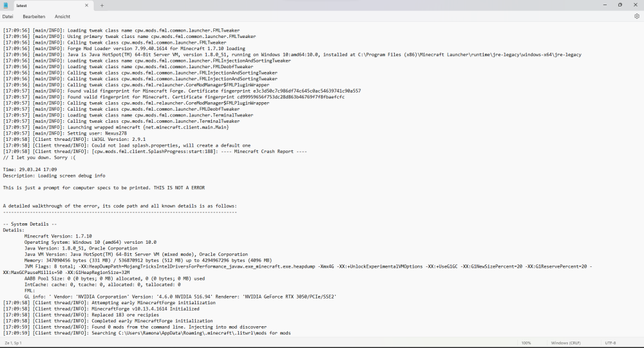
Task: Click the 'Details:' line
Action: (14, 230)
